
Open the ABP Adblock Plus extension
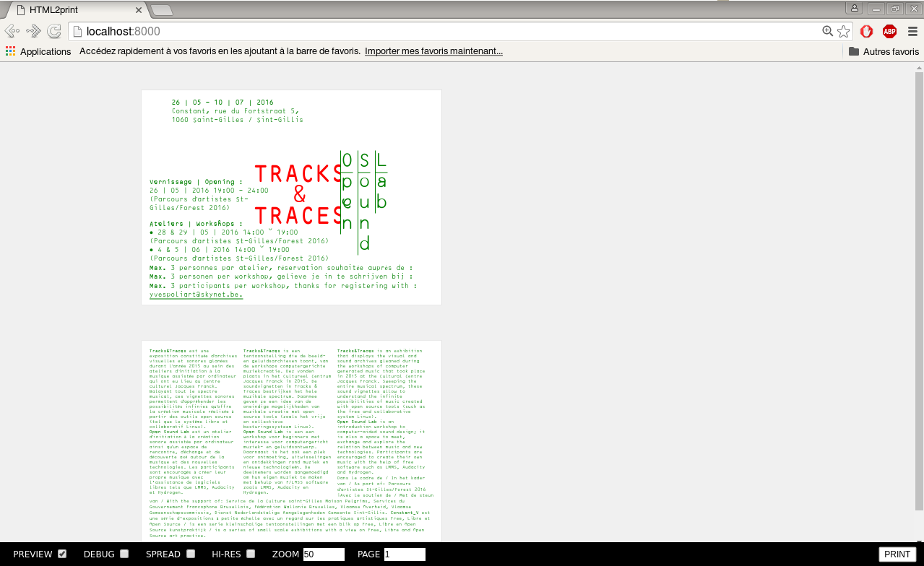(889, 31)
